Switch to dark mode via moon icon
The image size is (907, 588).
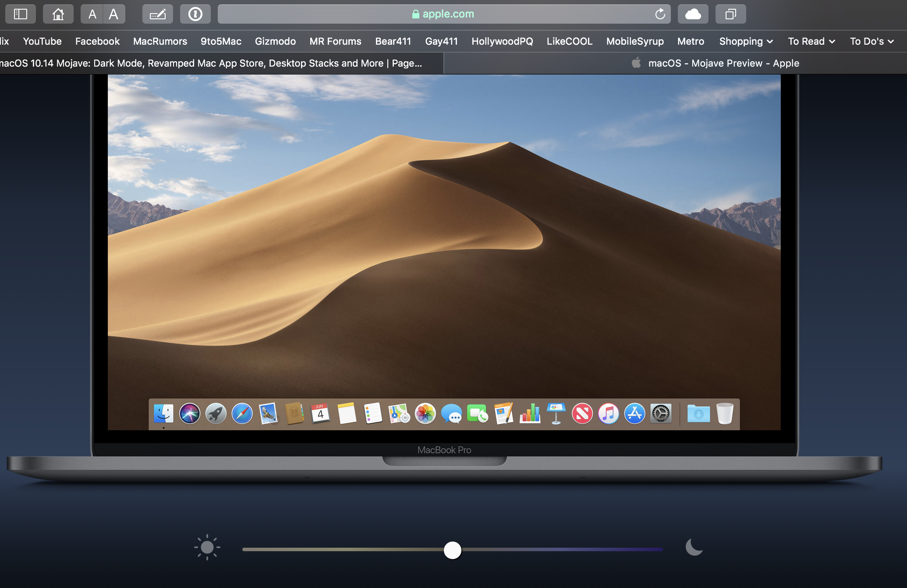(x=694, y=547)
